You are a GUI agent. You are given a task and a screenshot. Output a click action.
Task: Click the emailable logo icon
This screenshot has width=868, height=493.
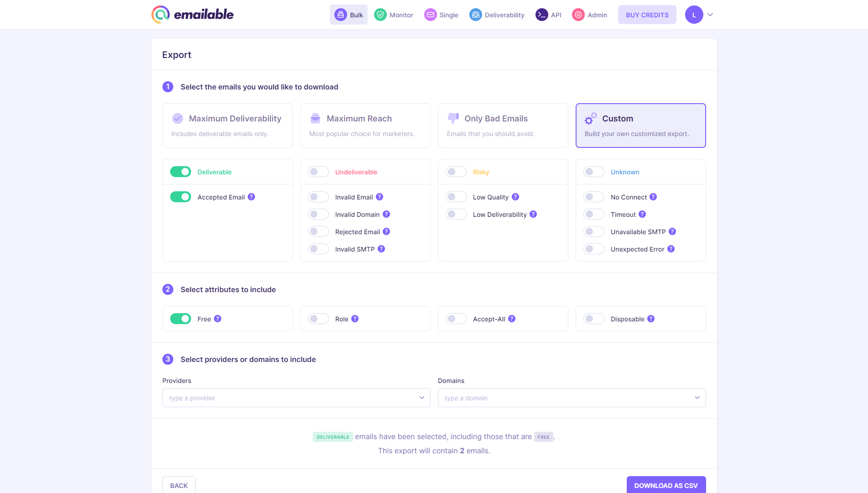[x=159, y=14]
